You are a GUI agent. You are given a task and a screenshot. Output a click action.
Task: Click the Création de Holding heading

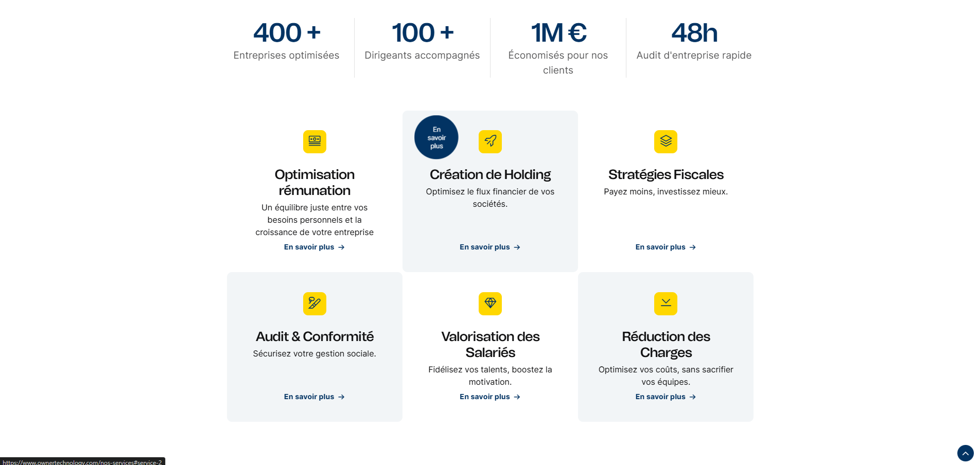[490, 175]
